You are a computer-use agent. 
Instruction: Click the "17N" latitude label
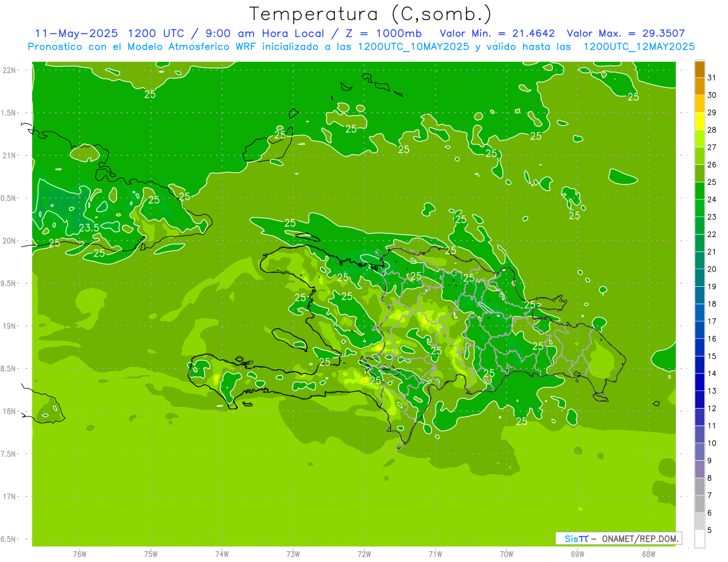click(10, 497)
